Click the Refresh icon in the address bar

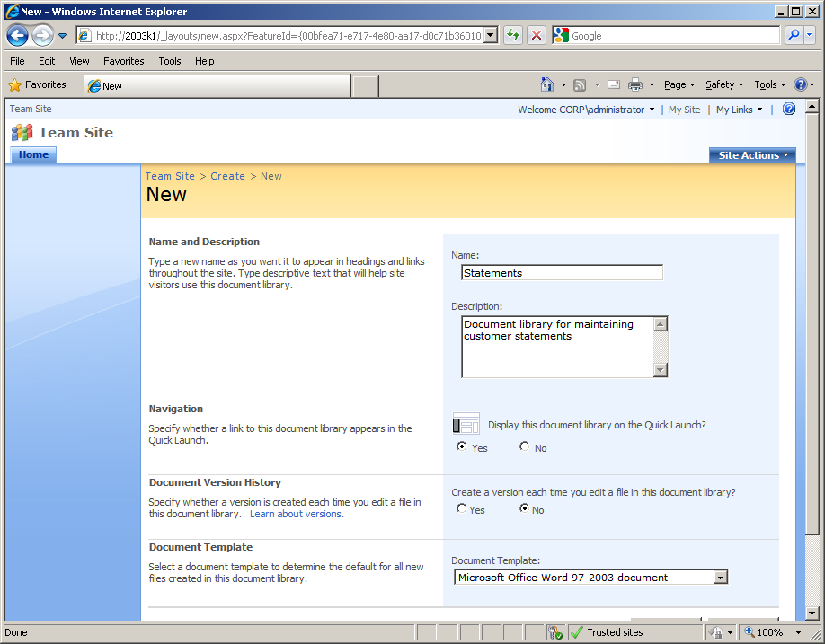tap(511, 35)
